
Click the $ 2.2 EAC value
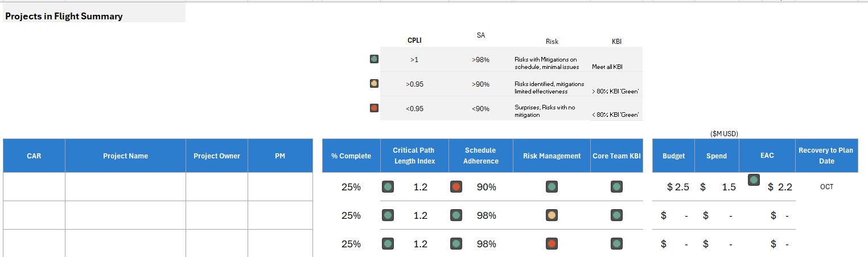tap(780, 187)
